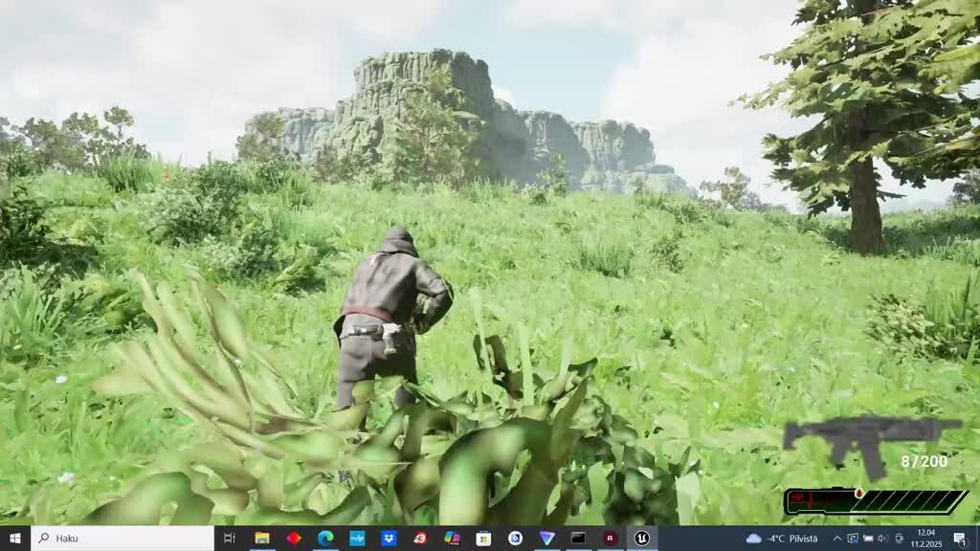The image size is (980, 551).
Task: Click the HP health bar
Action: (x=875, y=501)
